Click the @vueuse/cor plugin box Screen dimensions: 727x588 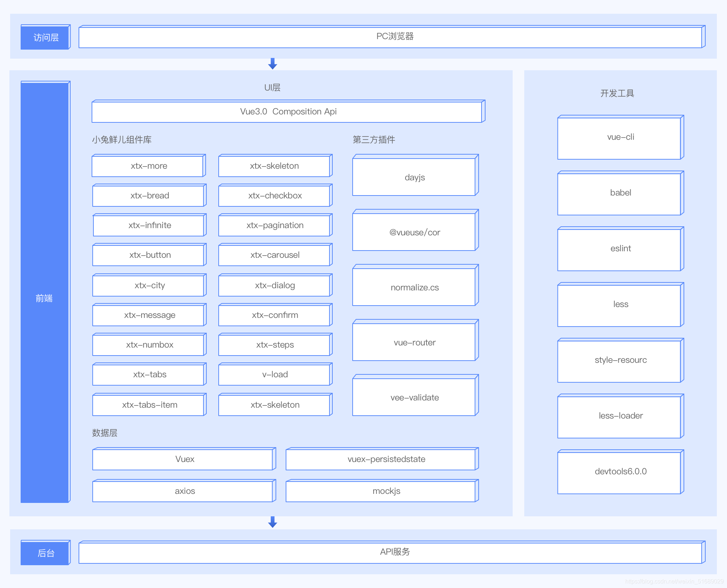[x=415, y=230]
